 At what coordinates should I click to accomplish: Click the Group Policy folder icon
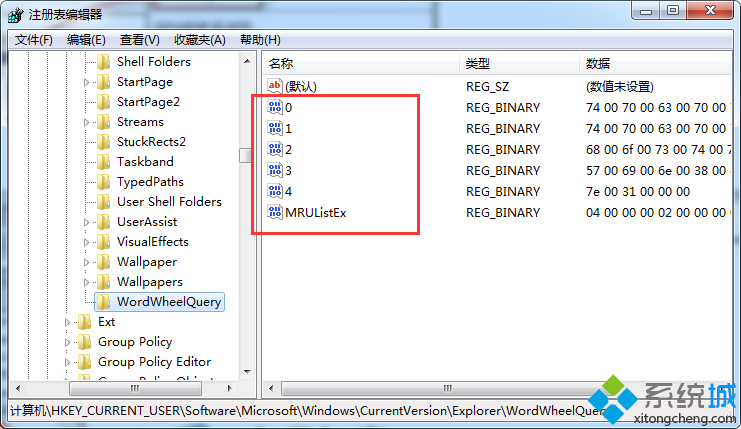(84, 342)
